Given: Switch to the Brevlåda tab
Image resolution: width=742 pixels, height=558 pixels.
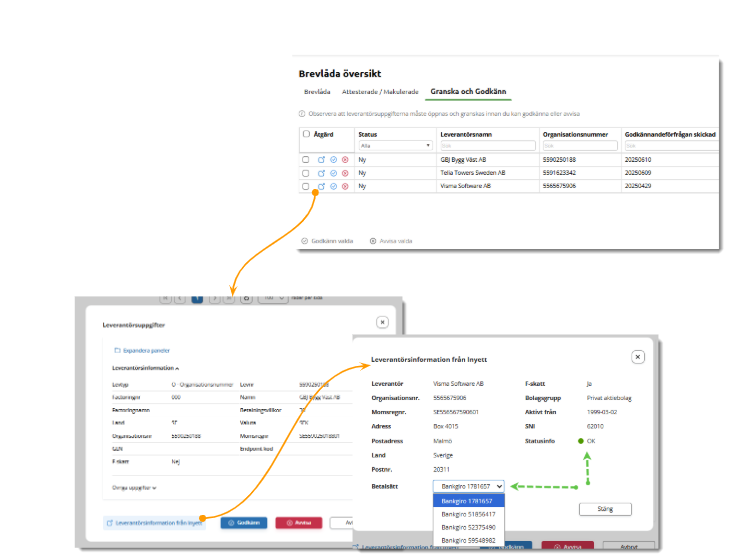Looking at the screenshot, I should pos(317,92).
